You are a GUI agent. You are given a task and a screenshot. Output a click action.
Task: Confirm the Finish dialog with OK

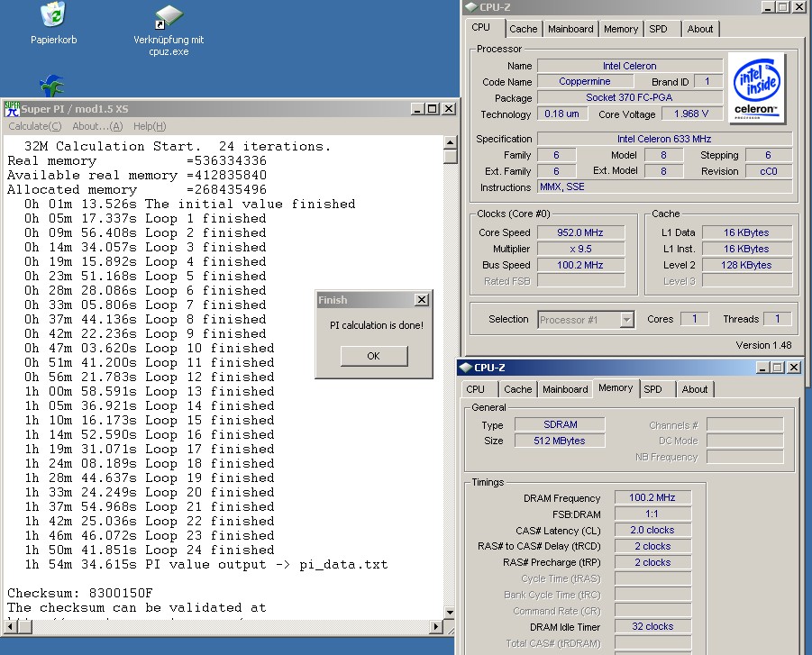tap(374, 356)
